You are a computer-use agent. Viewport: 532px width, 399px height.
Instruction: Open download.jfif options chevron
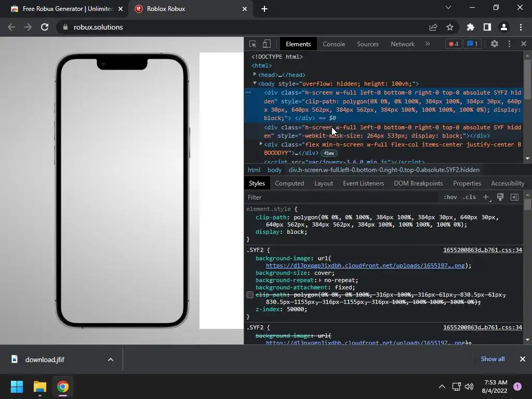pyautogui.click(x=111, y=360)
